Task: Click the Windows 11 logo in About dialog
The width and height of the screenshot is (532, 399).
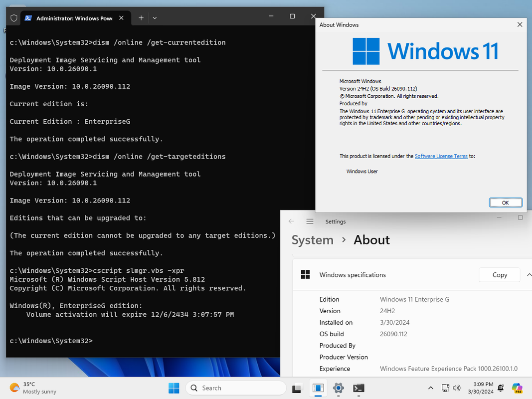Action: point(425,51)
